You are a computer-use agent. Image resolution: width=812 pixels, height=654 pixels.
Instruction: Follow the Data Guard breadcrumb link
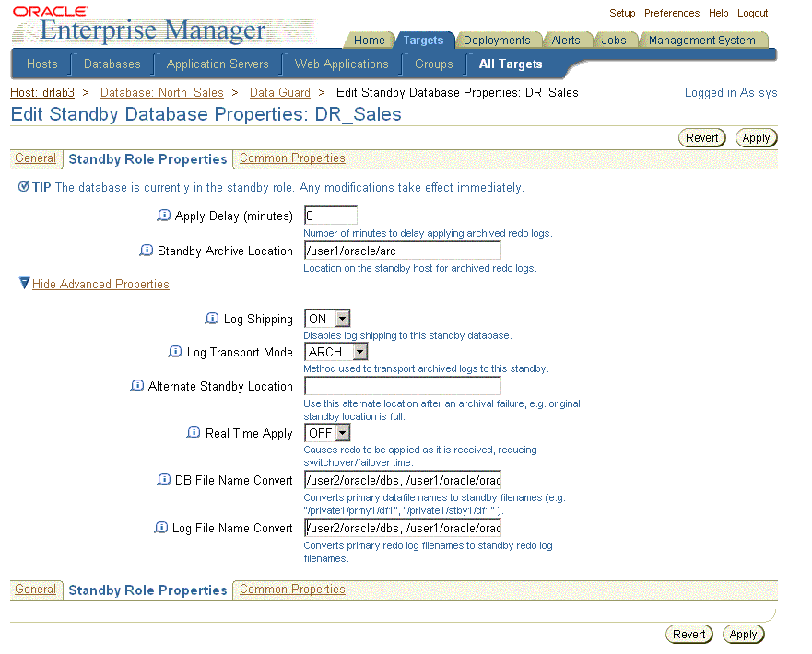pyautogui.click(x=280, y=92)
